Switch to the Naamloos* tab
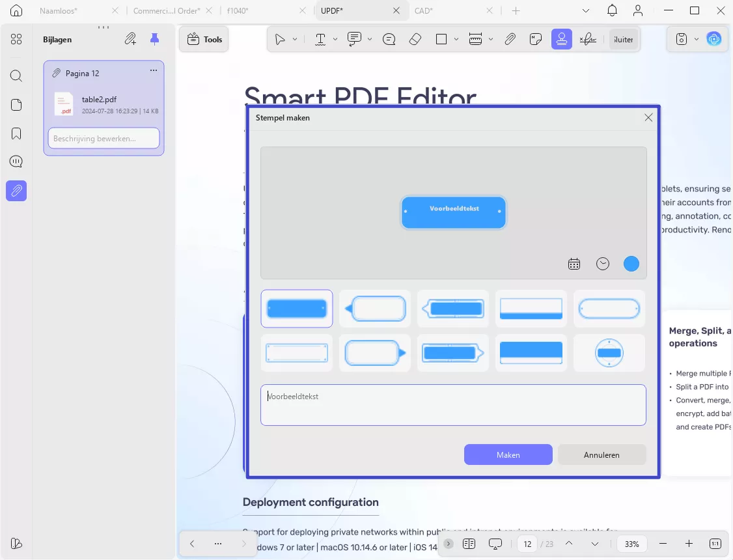Screen dimensions: 733x560 click(59, 10)
